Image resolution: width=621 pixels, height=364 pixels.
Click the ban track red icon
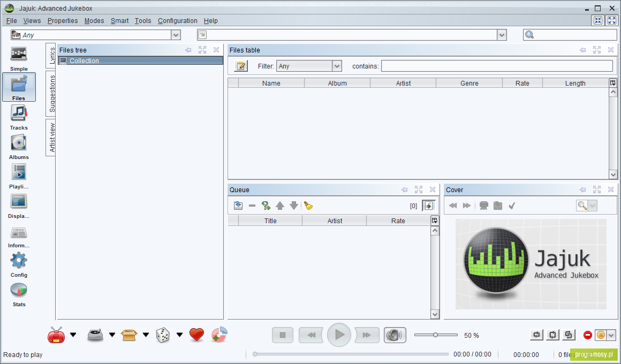pos(588,335)
